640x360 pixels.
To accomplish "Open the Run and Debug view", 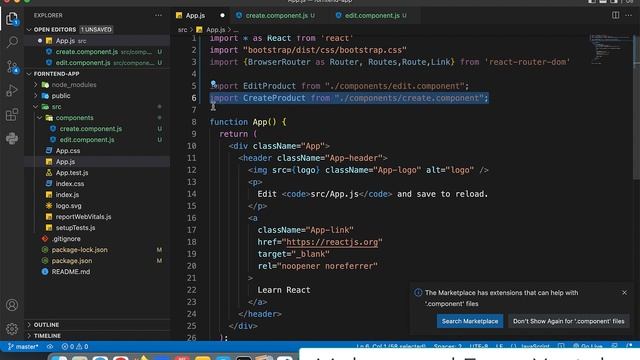I will click(x=12, y=90).
